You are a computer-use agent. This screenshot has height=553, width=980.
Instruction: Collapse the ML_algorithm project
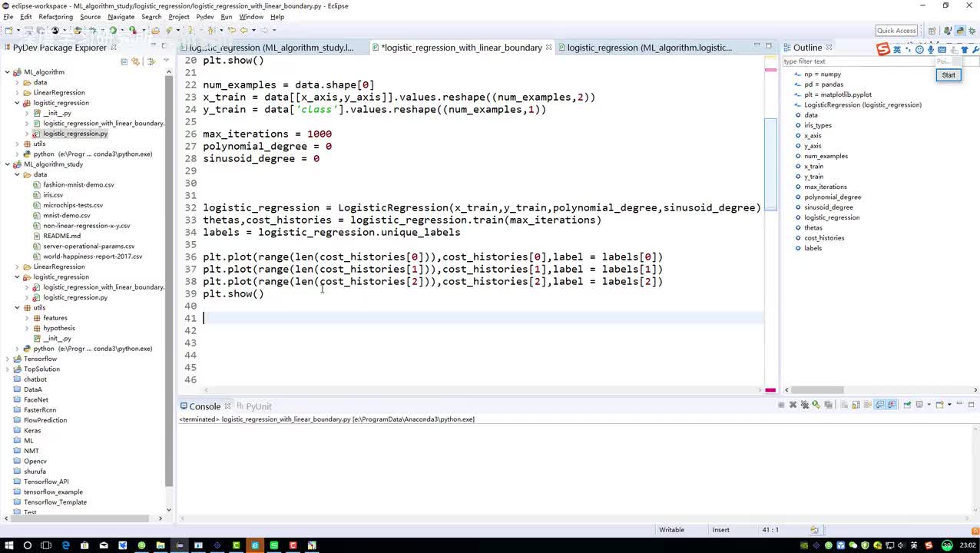tap(8, 72)
